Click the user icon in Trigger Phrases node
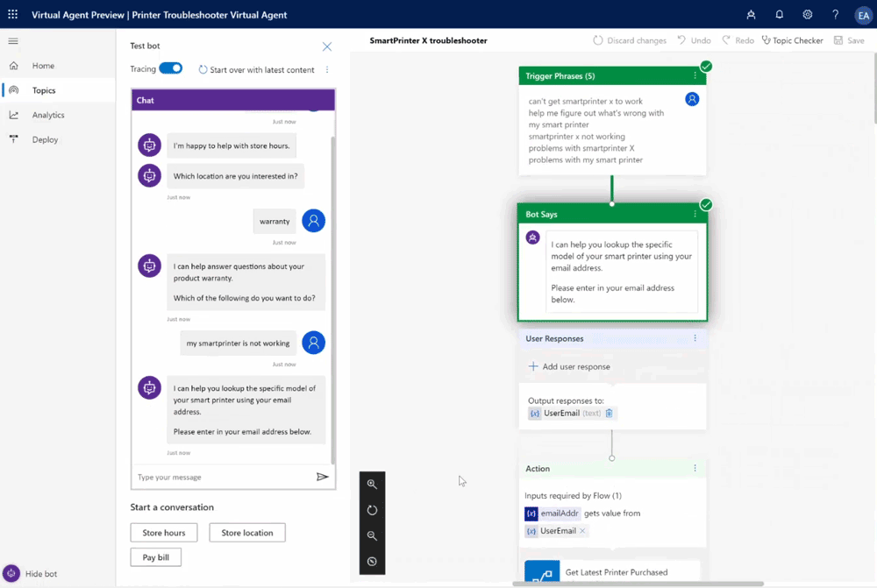877x588 pixels. (x=692, y=100)
